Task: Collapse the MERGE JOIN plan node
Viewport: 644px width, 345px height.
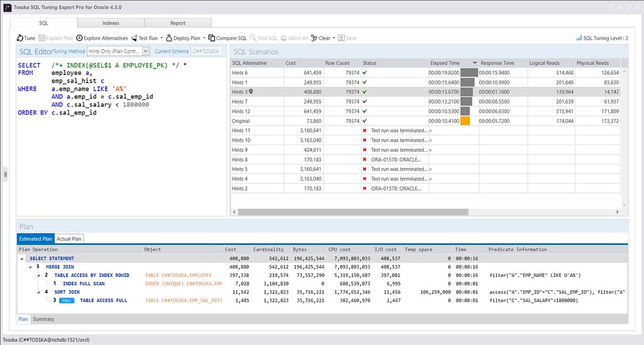Action: coord(30,267)
